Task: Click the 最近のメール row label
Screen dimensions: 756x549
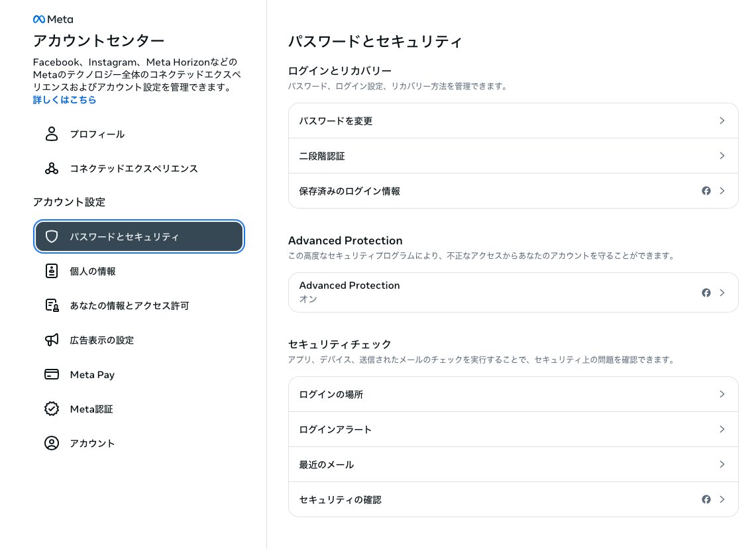Action: (327, 465)
